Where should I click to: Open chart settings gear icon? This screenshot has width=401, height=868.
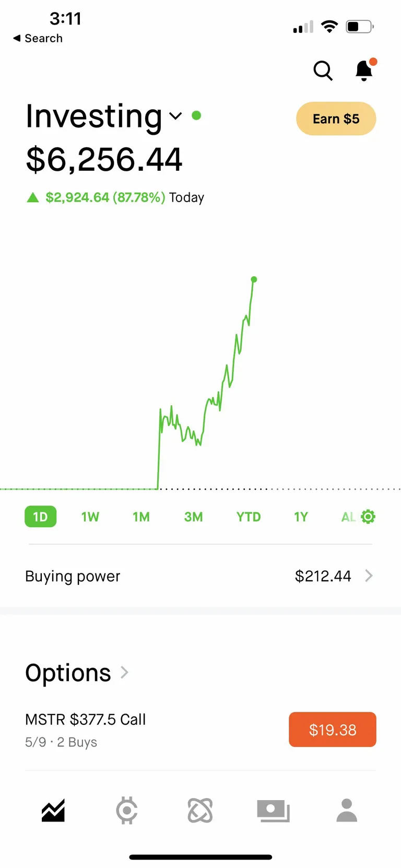click(368, 517)
